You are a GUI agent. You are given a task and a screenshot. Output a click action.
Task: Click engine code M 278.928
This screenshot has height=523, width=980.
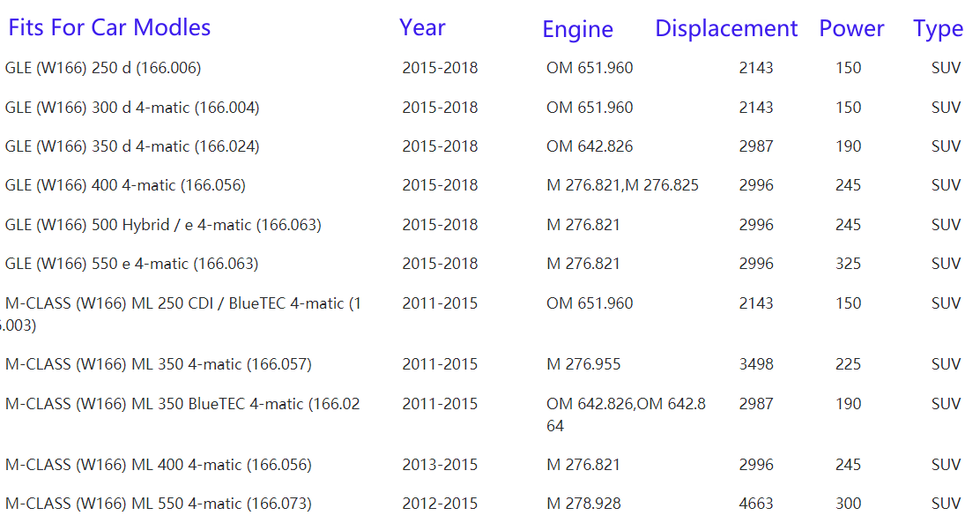[x=583, y=504]
